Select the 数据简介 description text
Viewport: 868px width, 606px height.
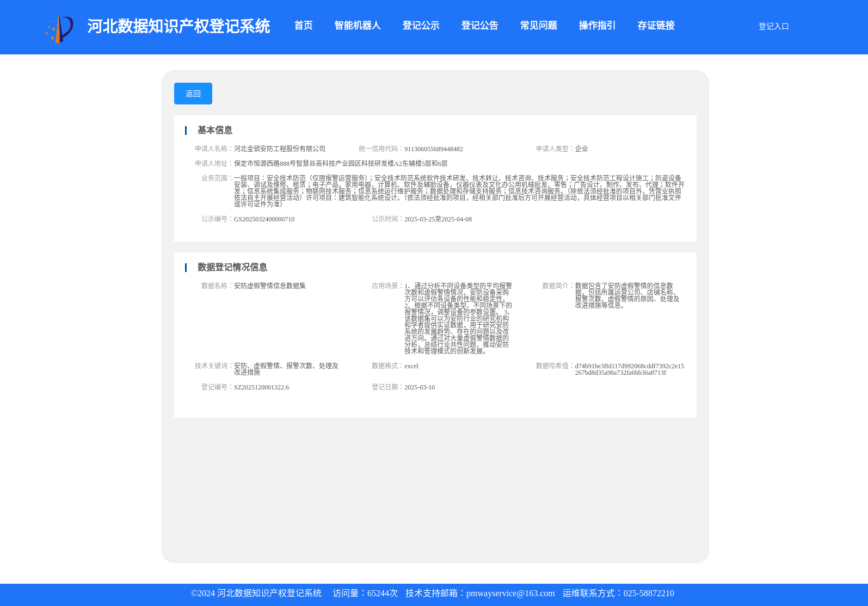coord(627,295)
